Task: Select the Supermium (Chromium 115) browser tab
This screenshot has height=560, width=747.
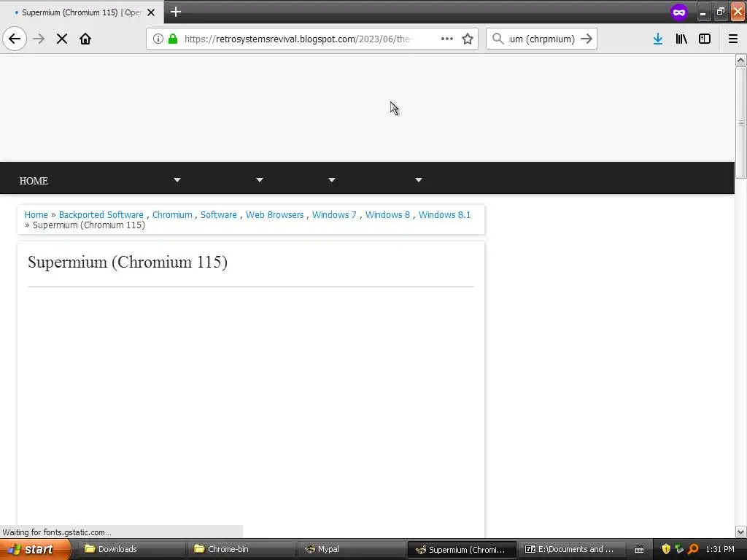Action: (x=82, y=12)
